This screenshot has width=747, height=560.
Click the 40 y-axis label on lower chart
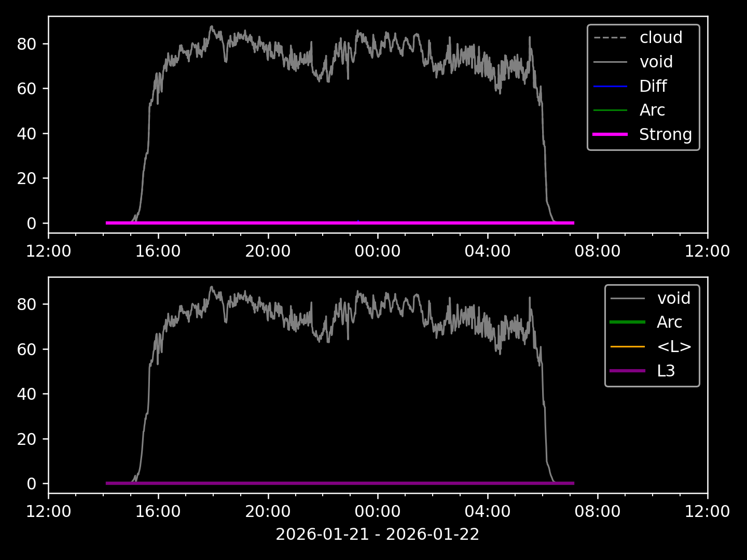tap(26, 394)
